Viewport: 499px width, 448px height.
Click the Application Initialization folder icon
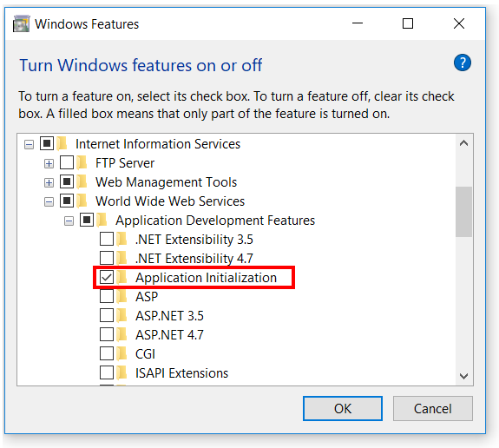click(121, 277)
